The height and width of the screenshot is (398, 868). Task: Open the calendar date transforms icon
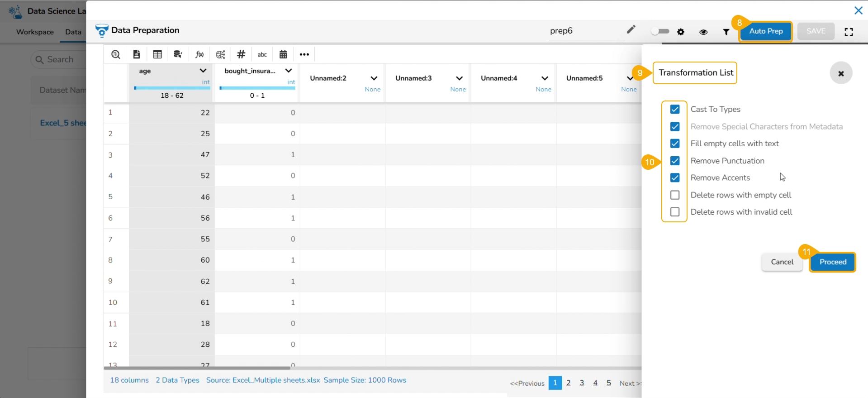coord(283,54)
